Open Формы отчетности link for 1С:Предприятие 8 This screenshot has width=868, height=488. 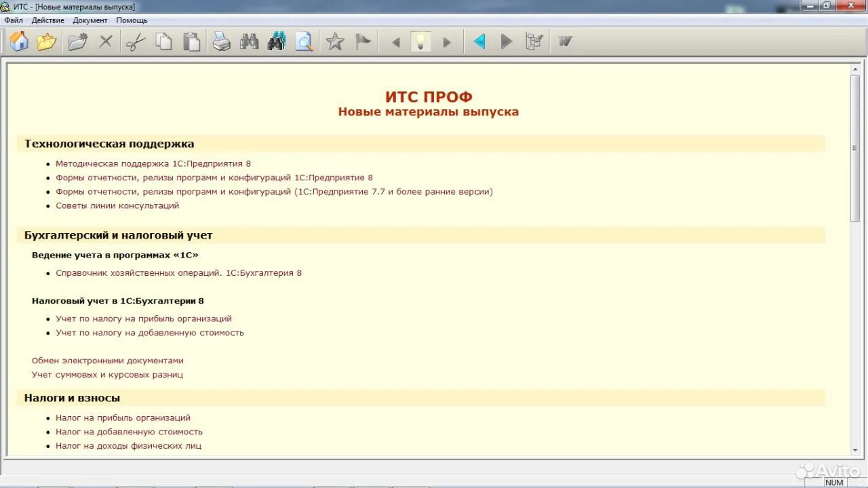pos(214,178)
